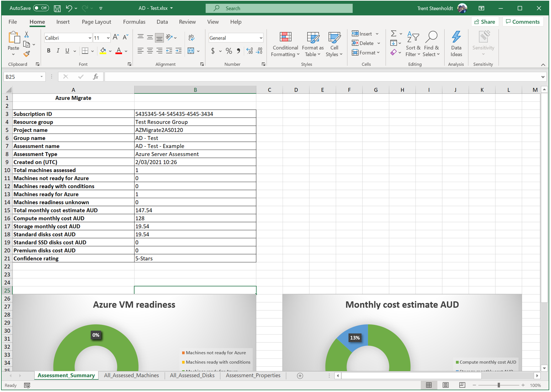Switch to Page Layout view in status bar

[x=445, y=385]
